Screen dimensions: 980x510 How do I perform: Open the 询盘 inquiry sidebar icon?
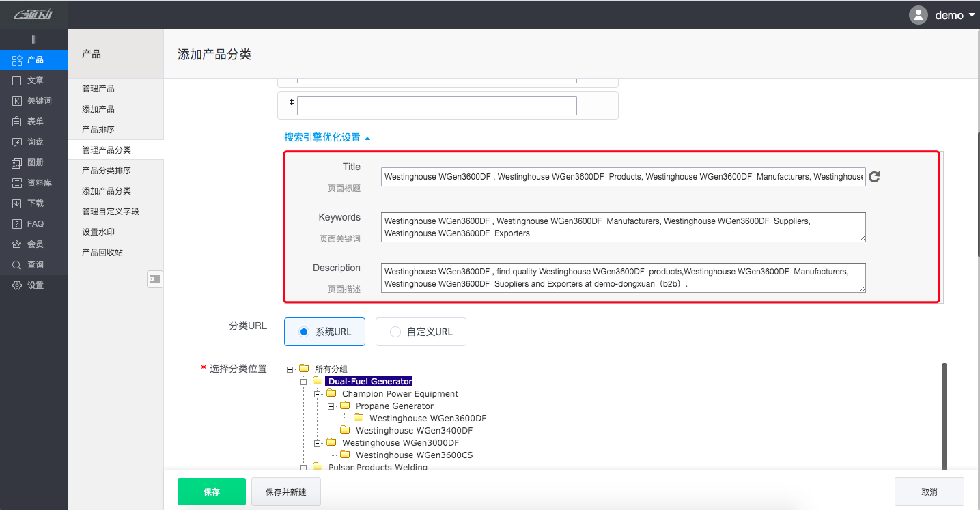coord(18,142)
